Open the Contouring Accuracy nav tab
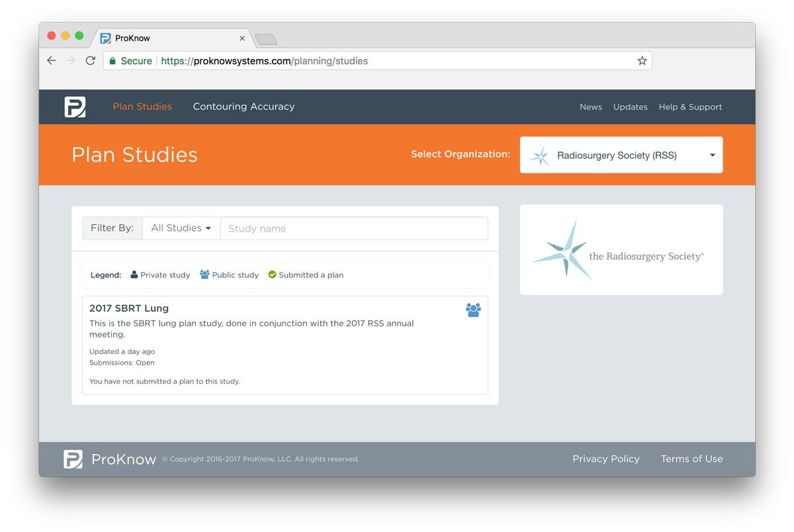Viewport: 794px width, 532px height. point(243,107)
